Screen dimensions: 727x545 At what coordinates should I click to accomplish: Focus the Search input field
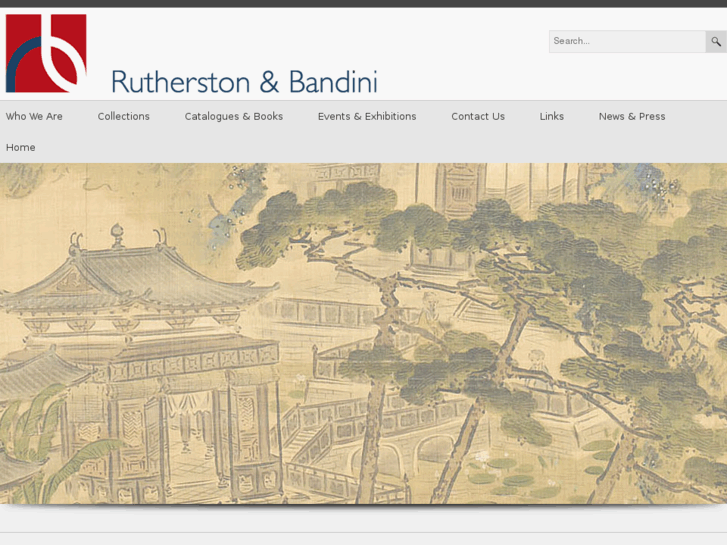627,42
